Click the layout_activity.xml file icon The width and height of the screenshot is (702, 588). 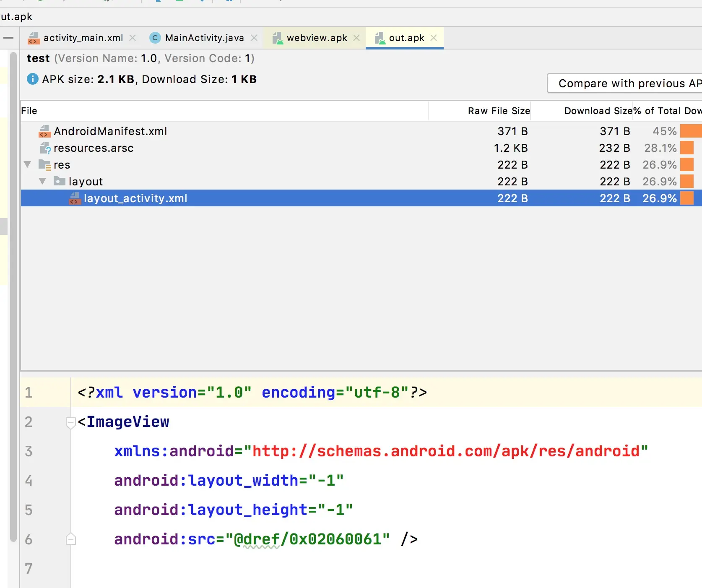75,198
